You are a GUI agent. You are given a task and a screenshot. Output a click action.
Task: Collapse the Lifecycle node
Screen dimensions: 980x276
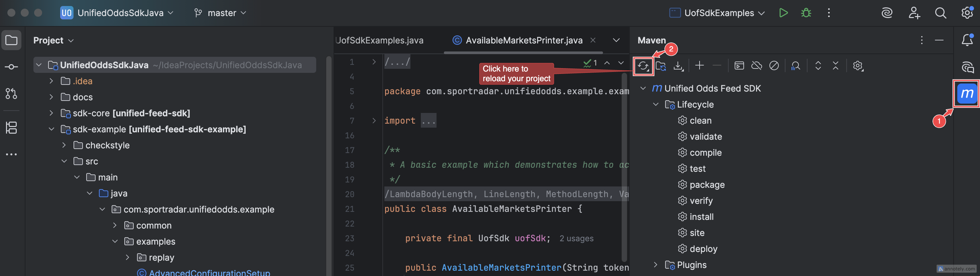point(655,105)
